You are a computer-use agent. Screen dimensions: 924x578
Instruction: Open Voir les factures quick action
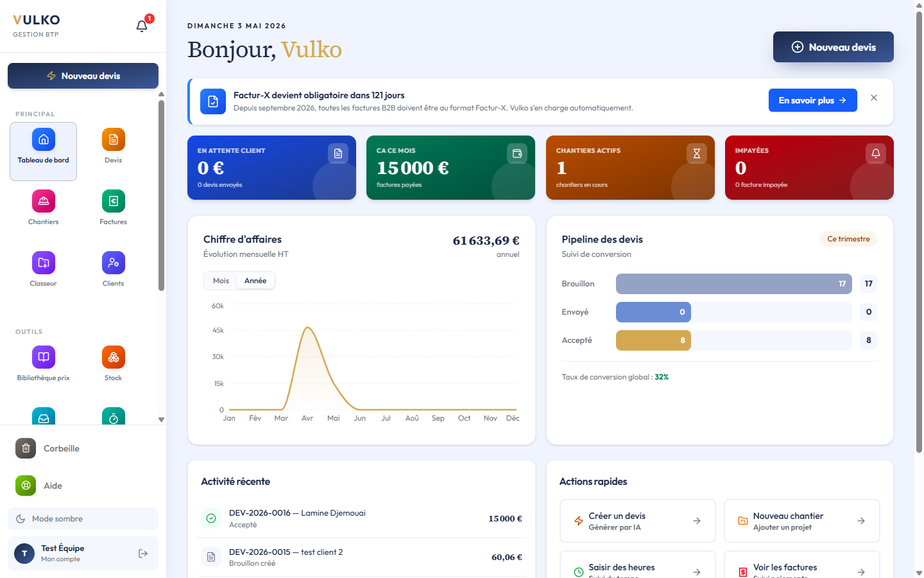click(802, 565)
